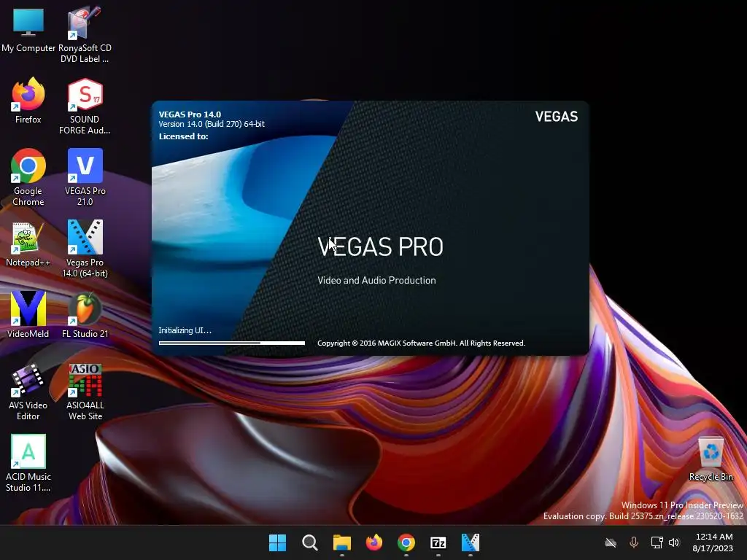Viewport: 747px width, 560px height.
Task: Open the volume speaker tray icon
Action: (x=674, y=542)
